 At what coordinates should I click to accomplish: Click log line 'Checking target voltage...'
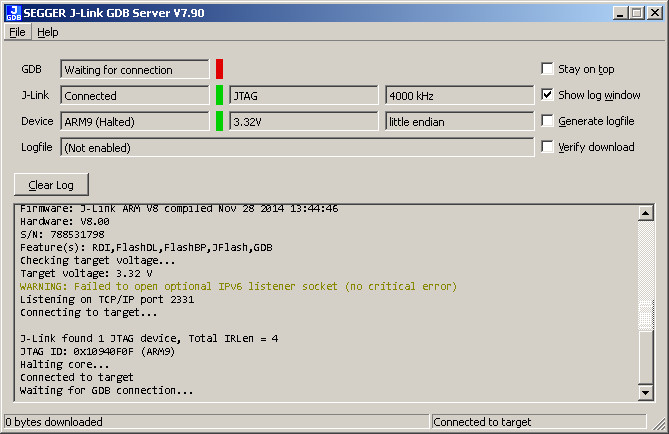98,260
